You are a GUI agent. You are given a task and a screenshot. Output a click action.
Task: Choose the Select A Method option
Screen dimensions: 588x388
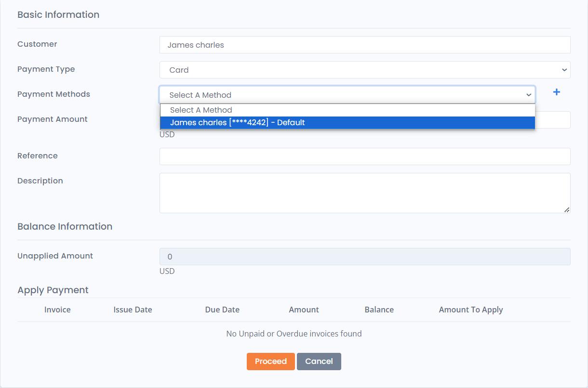(x=347, y=110)
